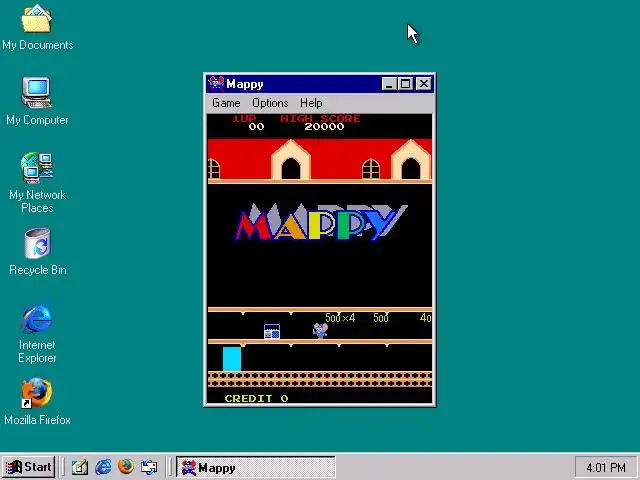Click the radio item sprite in game

click(272, 331)
